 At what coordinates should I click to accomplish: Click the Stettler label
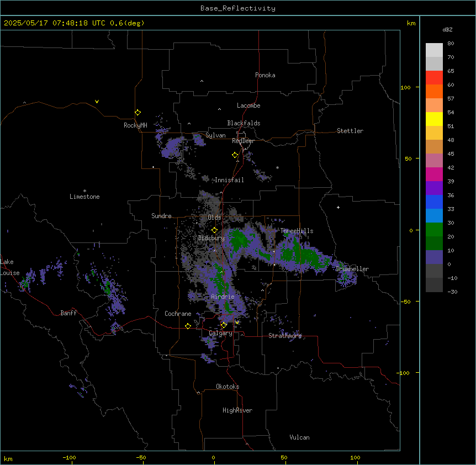(x=350, y=131)
